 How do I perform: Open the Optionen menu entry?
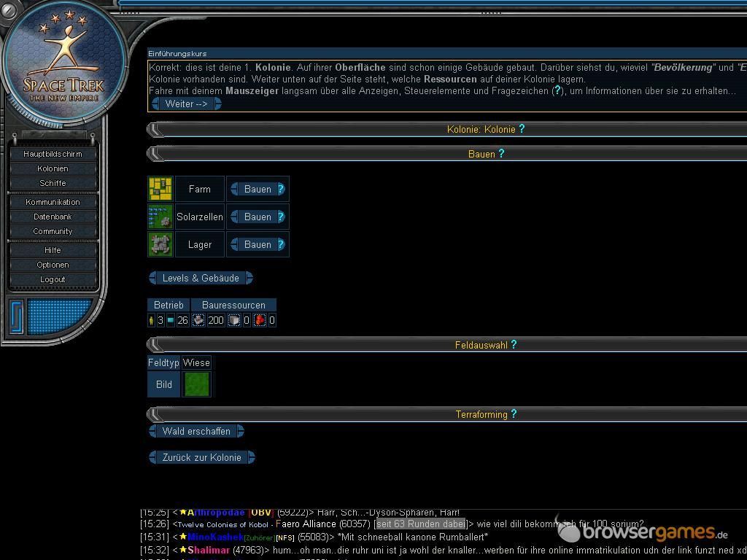coord(53,265)
